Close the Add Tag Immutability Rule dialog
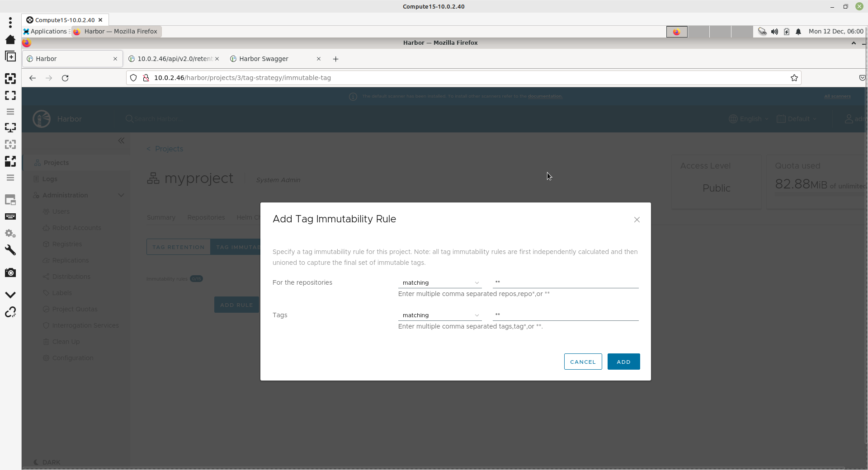The height and width of the screenshot is (470, 868). coord(637,220)
